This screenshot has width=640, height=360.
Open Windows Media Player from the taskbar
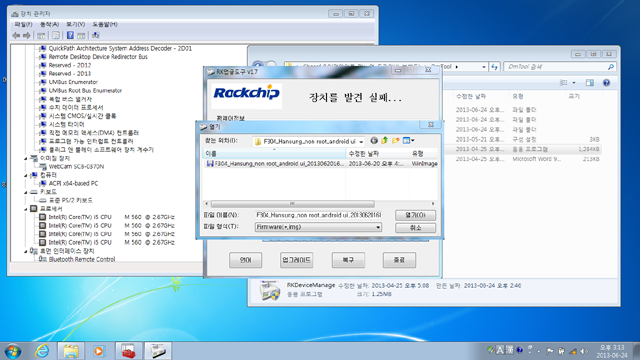pyautogui.click(x=98, y=351)
